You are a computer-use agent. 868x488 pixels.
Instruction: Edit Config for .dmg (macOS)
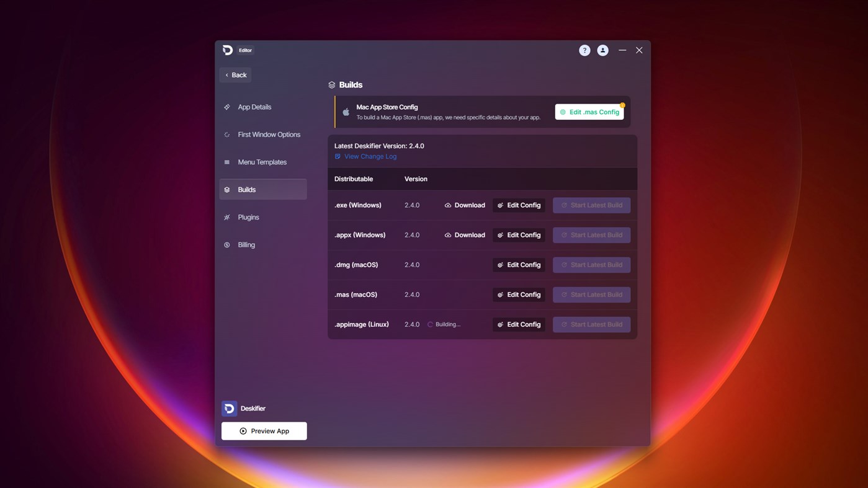pos(519,265)
